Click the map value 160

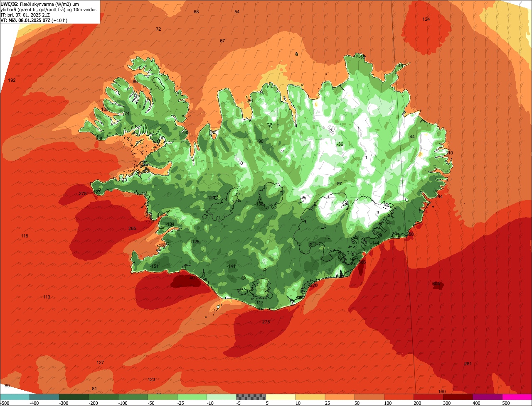(442, 391)
